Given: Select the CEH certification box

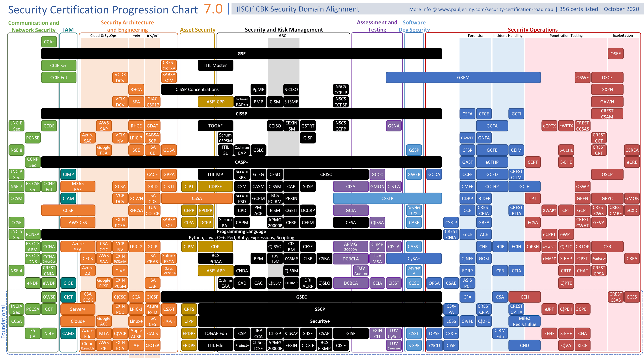Looking at the screenshot, I should click(x=524, y=296).
